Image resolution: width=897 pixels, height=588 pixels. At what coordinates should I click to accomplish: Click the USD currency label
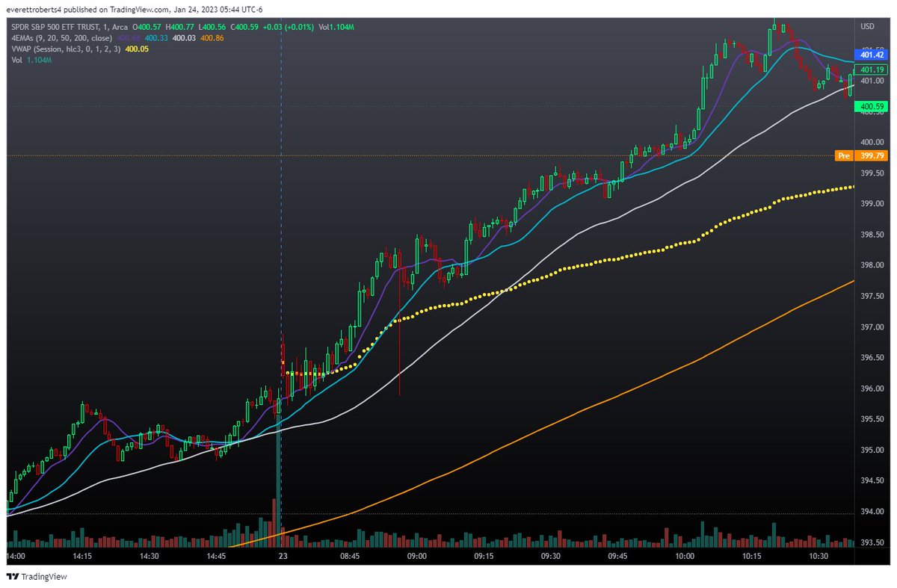point(868,26)
